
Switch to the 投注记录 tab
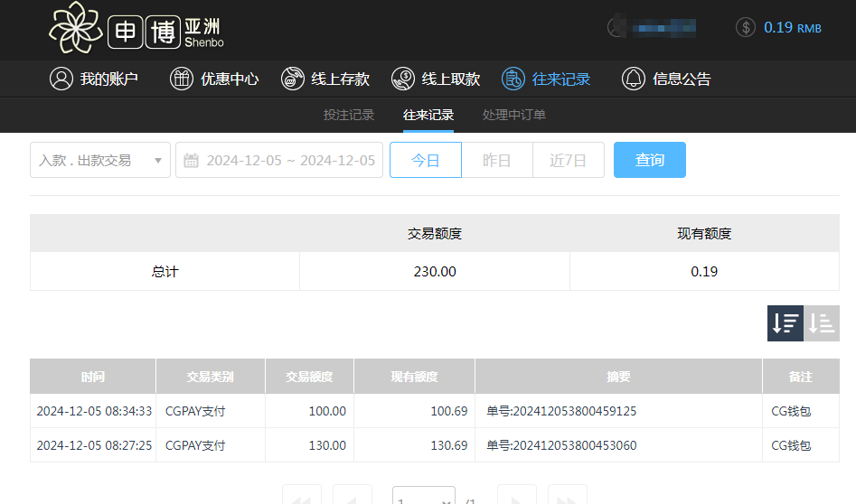(x=349, y=115)
